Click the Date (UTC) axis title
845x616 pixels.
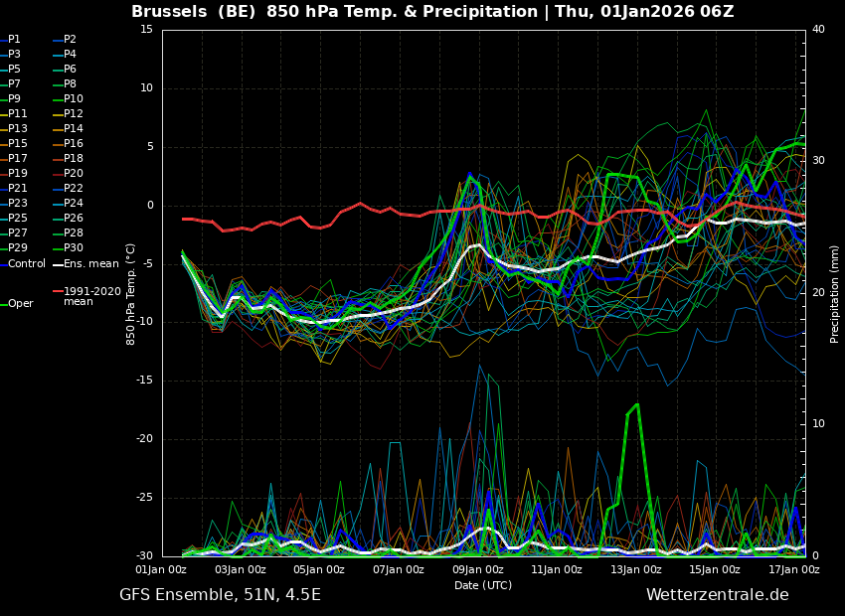483,586
